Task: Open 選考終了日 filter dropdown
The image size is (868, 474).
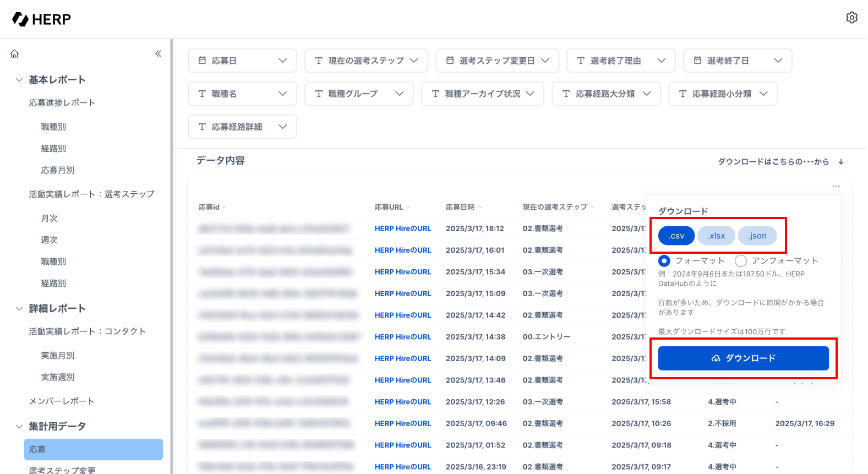Action: (738, 61)
